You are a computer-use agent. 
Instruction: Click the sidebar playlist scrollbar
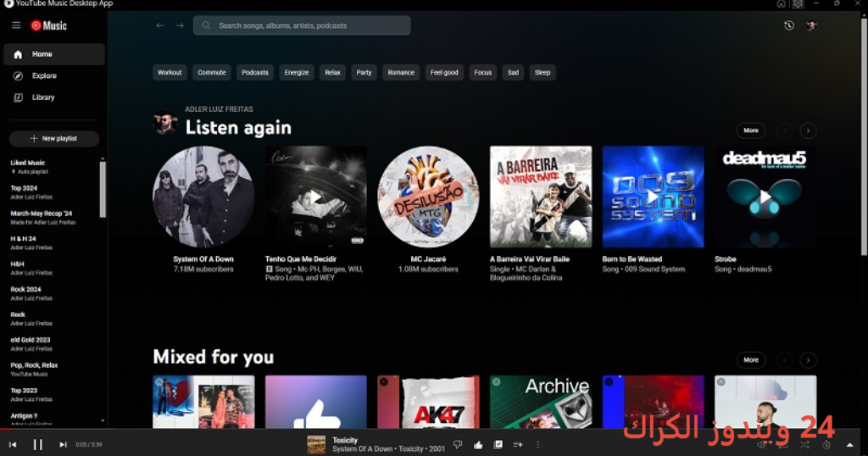point(103,189)
